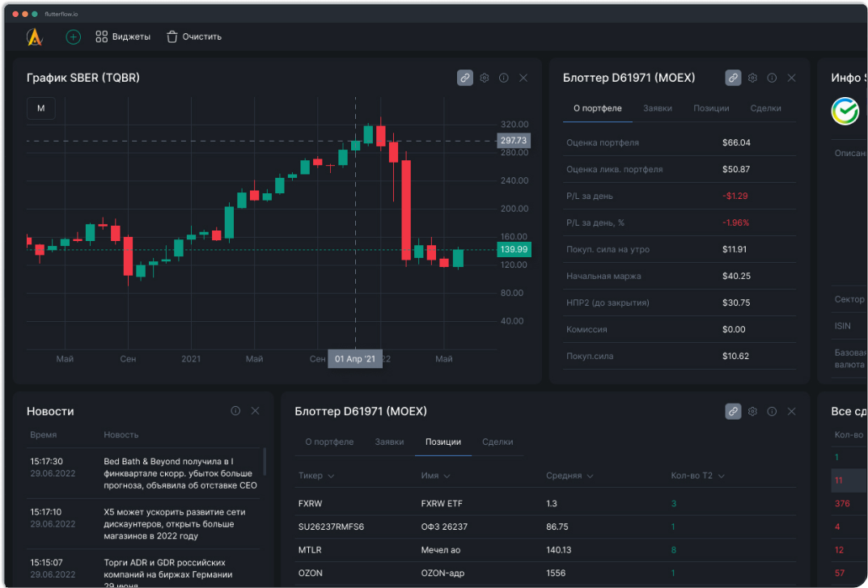
Task: Show info for top Блоттер widget
Action: pyautogui.click(x=772, y=78)
